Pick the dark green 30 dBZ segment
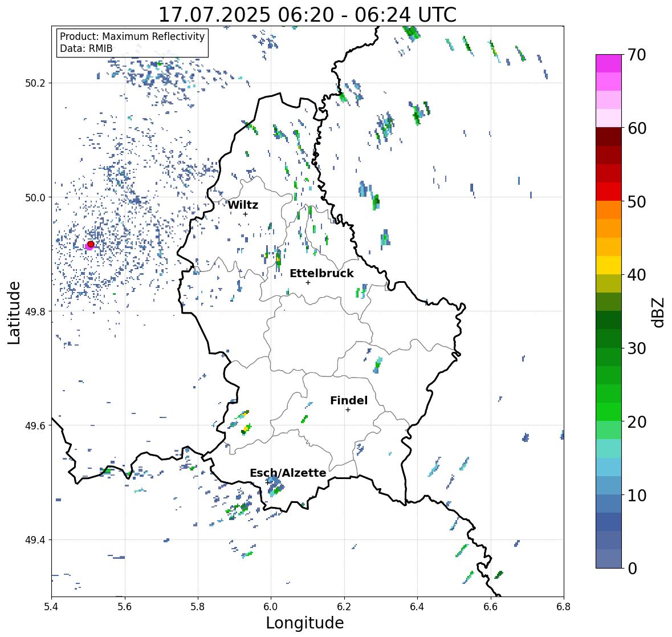 click(x=609, y=338)
